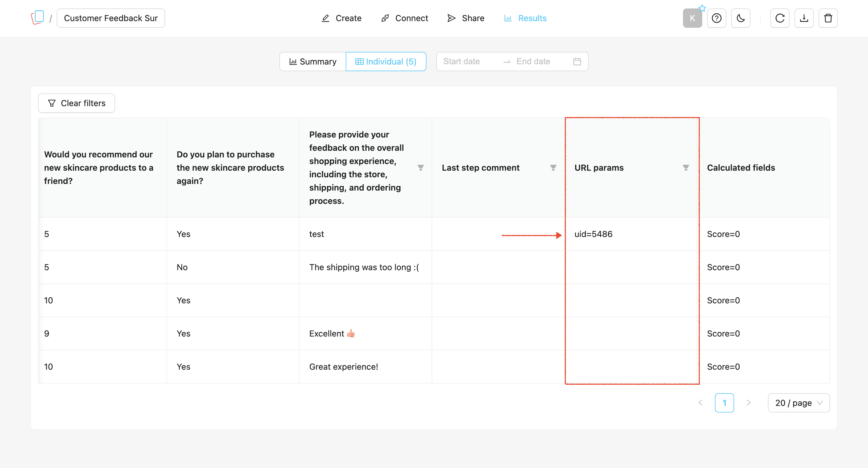Image resolution: width=868 pixels, height=468 pixels.
Task: Delete responses with the trash icon
Action: tap(828, 18)
